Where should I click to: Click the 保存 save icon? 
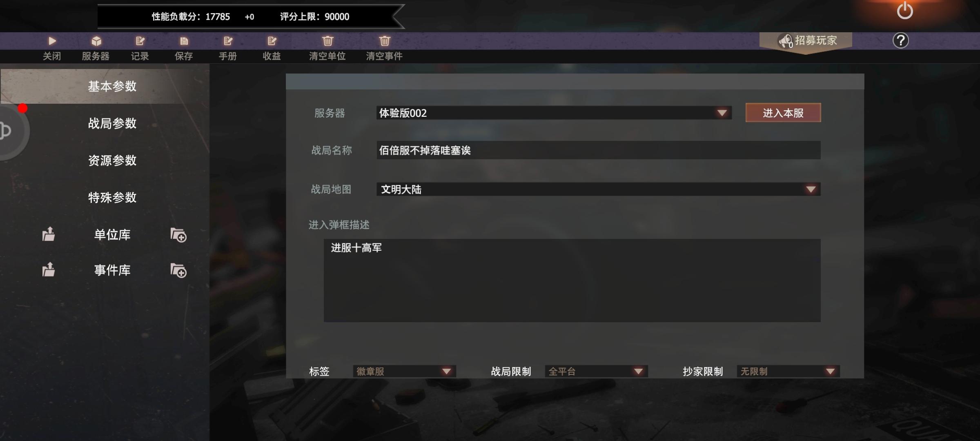click(184, 41)
